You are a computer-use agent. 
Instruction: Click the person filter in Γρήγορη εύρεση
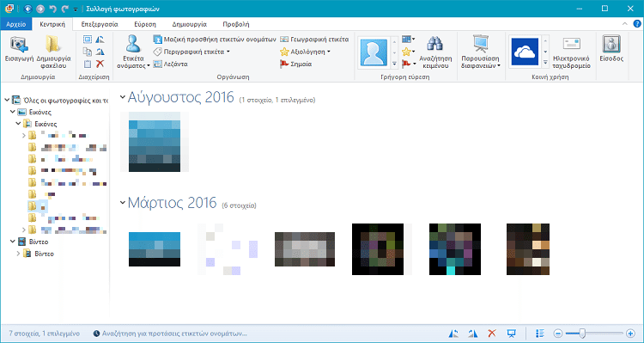click(x=374, y=52)
